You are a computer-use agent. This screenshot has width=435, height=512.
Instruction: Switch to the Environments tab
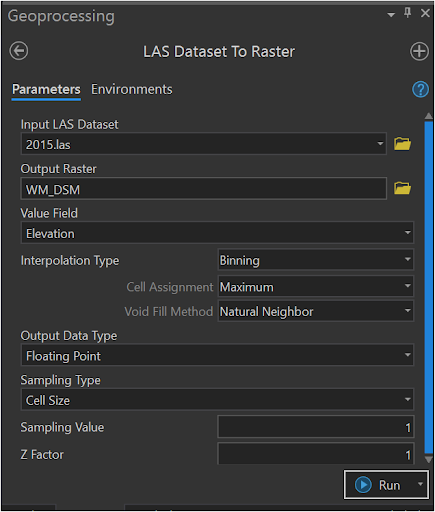click(x=132, y=89)
